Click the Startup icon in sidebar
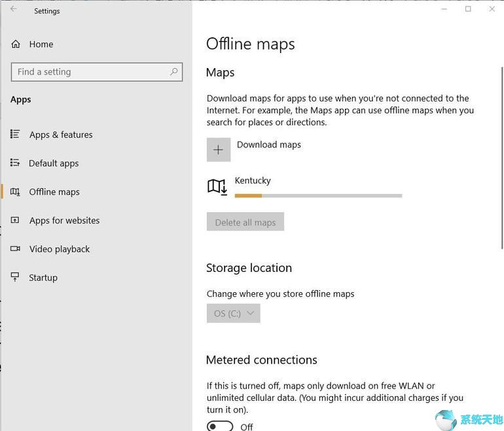The width and height of the screenshot is (504, 431). (15, 277)
